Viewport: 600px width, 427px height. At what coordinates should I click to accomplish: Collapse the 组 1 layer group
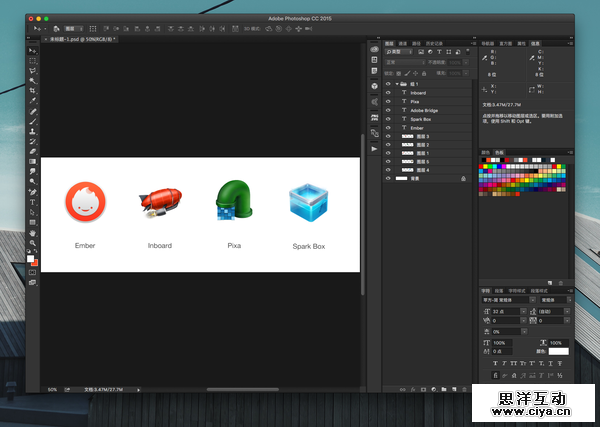(x=397, y=84)
